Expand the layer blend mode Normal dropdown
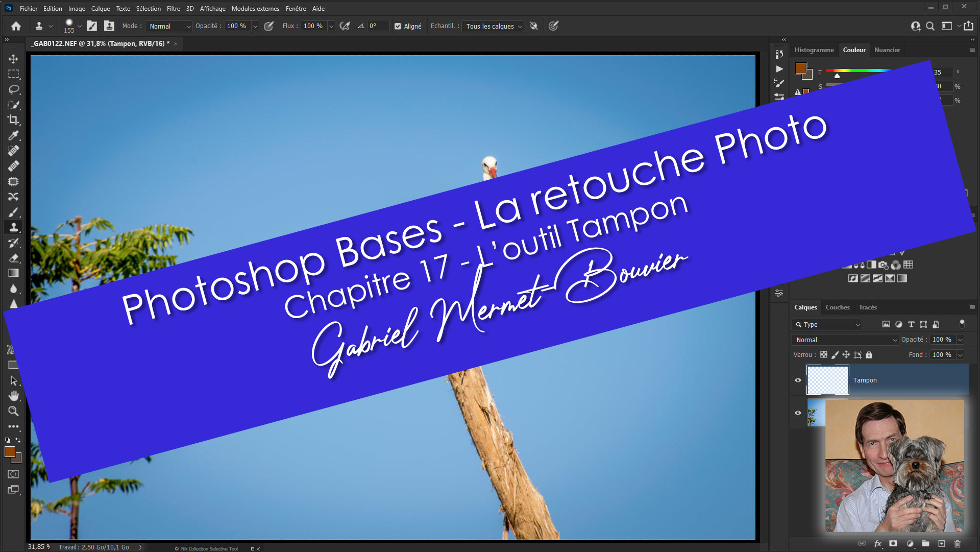The image size is (980, 552). point(846,340)
